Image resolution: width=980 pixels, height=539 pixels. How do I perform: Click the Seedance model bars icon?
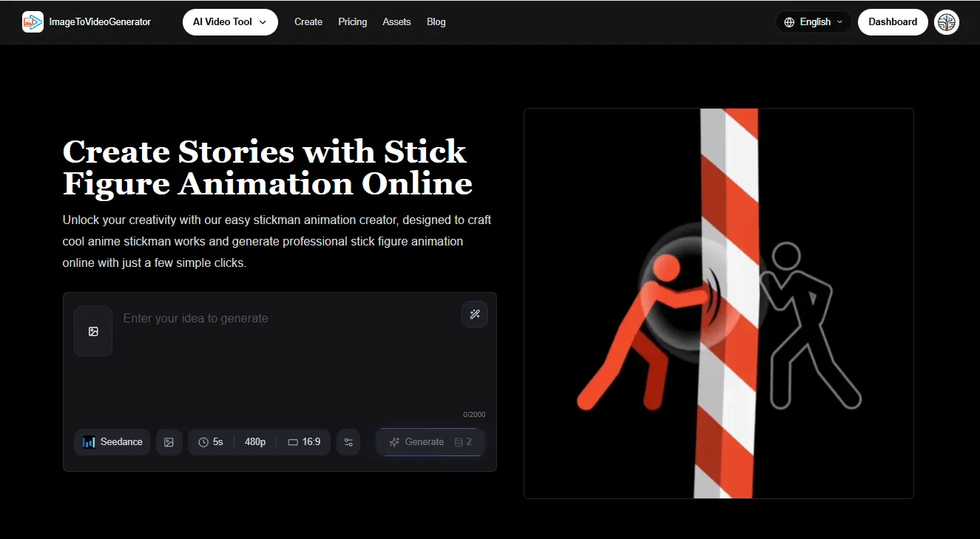(x=89, y=442)
